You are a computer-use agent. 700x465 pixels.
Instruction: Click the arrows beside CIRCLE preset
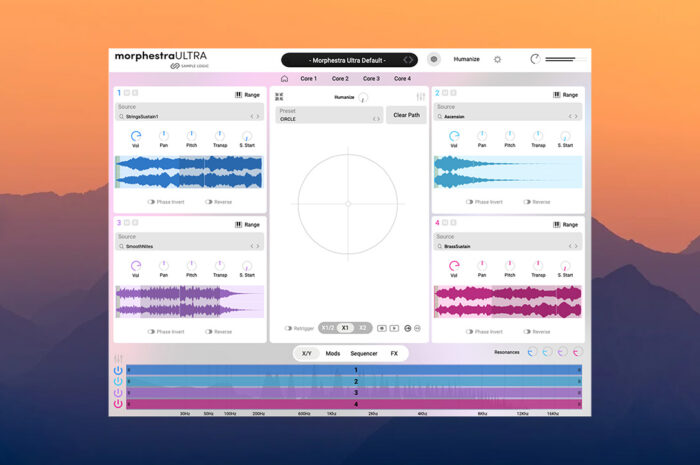tap(376, 119)
